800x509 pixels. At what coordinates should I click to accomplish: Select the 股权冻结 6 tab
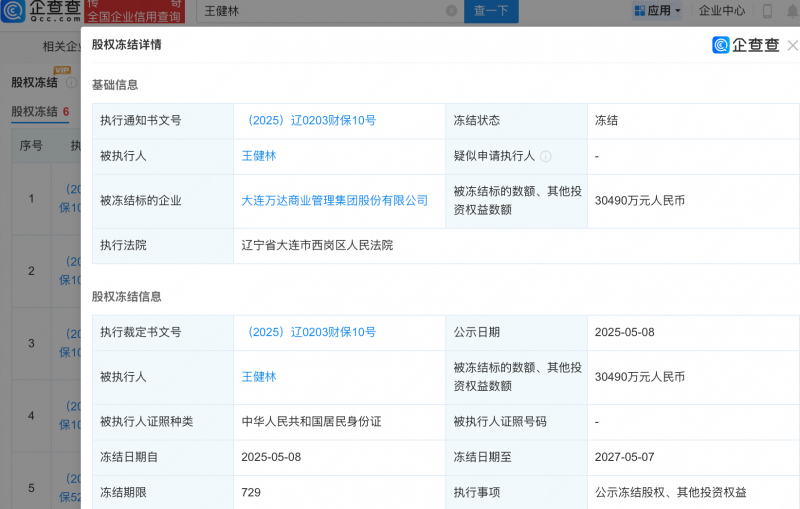coord(40,112)
